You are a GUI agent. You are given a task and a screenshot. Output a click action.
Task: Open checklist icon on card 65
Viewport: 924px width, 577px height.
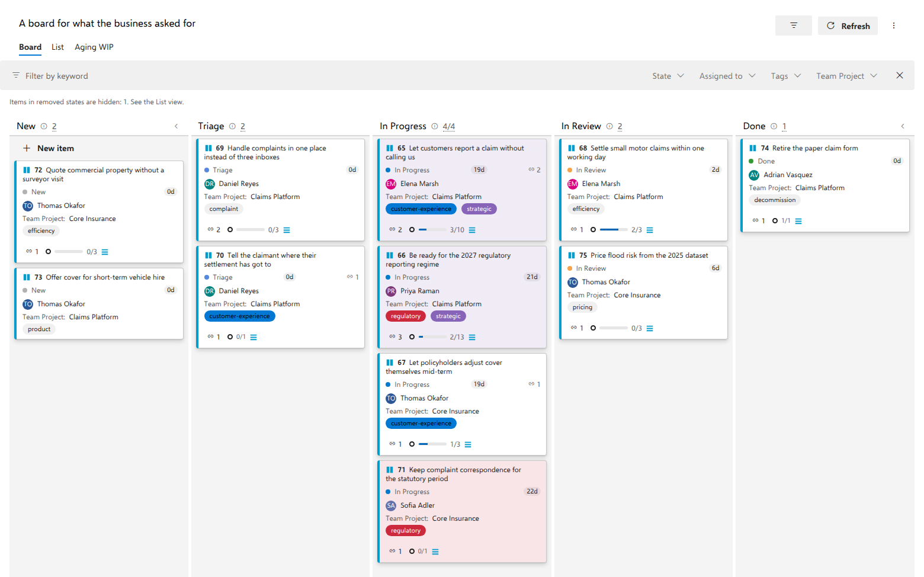tap(472, 230)
